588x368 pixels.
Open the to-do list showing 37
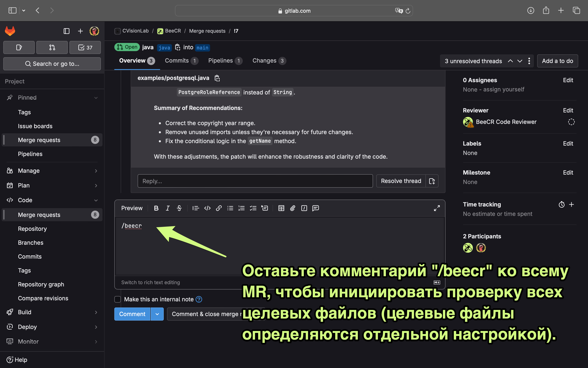coord(85,47)
